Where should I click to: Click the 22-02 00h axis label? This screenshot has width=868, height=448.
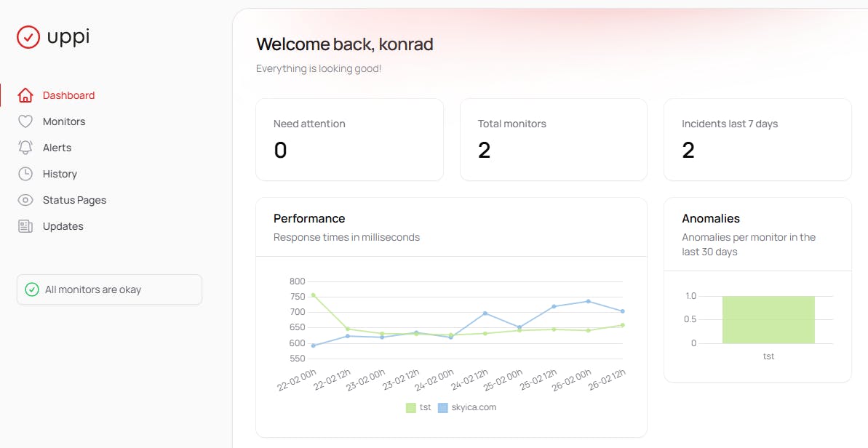pyautogui.click(x=298, y=380)
